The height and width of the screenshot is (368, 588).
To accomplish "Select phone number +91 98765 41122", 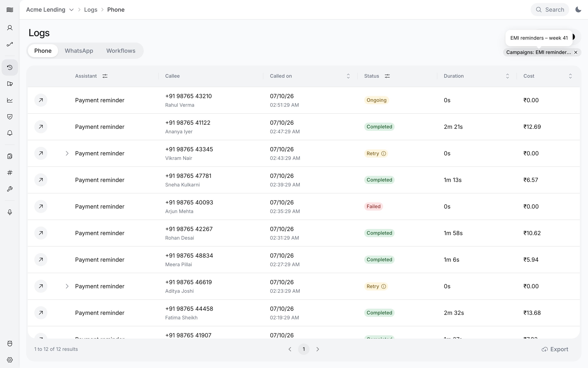I will 188,123.
